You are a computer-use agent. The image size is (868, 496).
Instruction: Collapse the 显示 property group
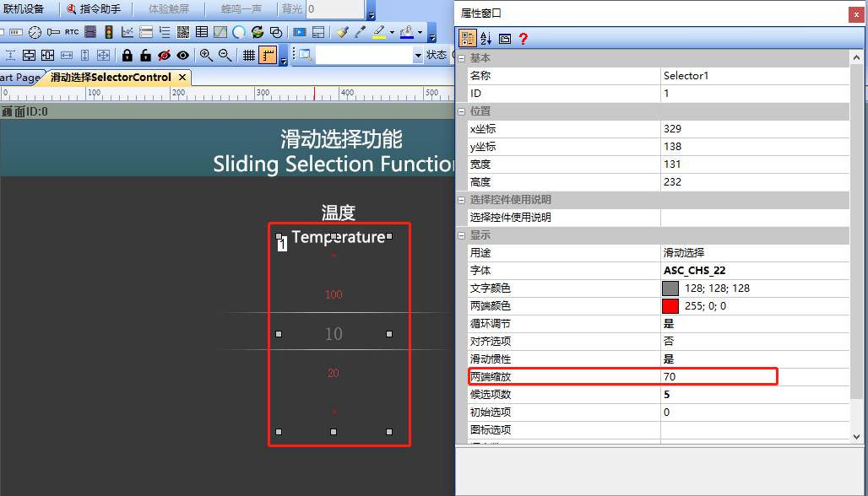pyautogui.click(x=462, y=235)
